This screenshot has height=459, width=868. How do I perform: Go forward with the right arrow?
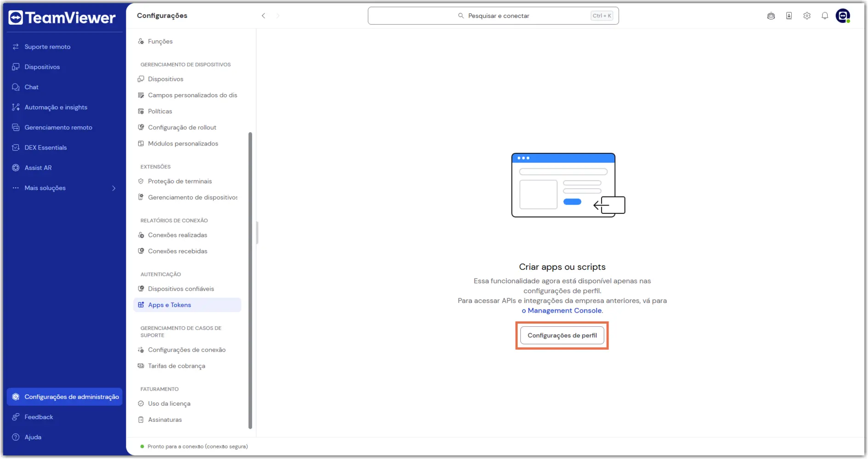point(278,16)
